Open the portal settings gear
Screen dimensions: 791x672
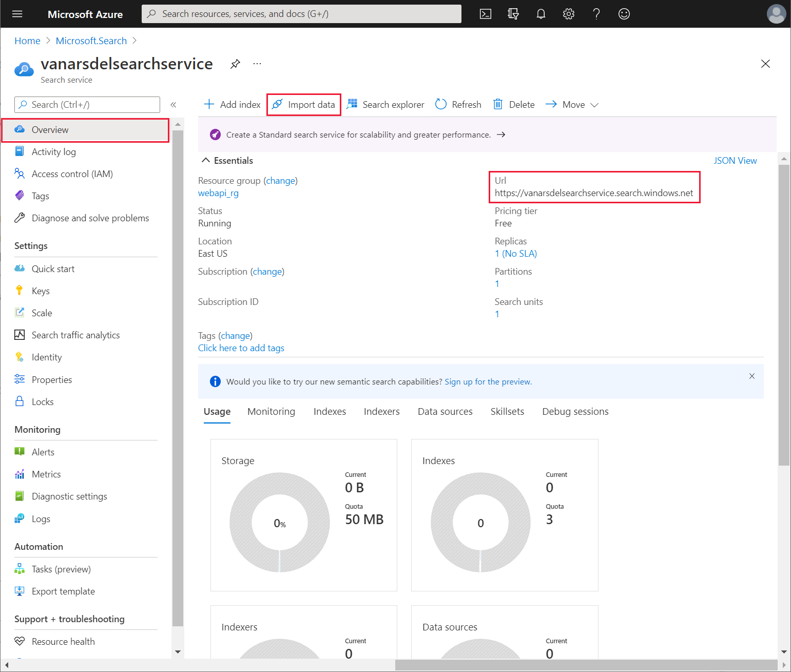tap(568, 14)
